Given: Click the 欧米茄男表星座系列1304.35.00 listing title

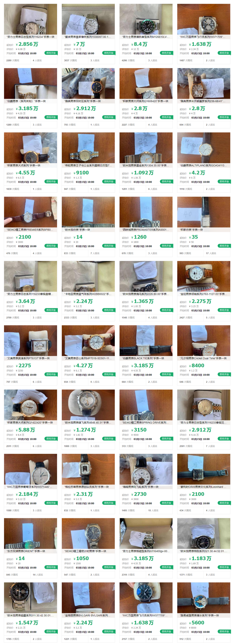Looking at the screenshot, I should tap(146, 166).
